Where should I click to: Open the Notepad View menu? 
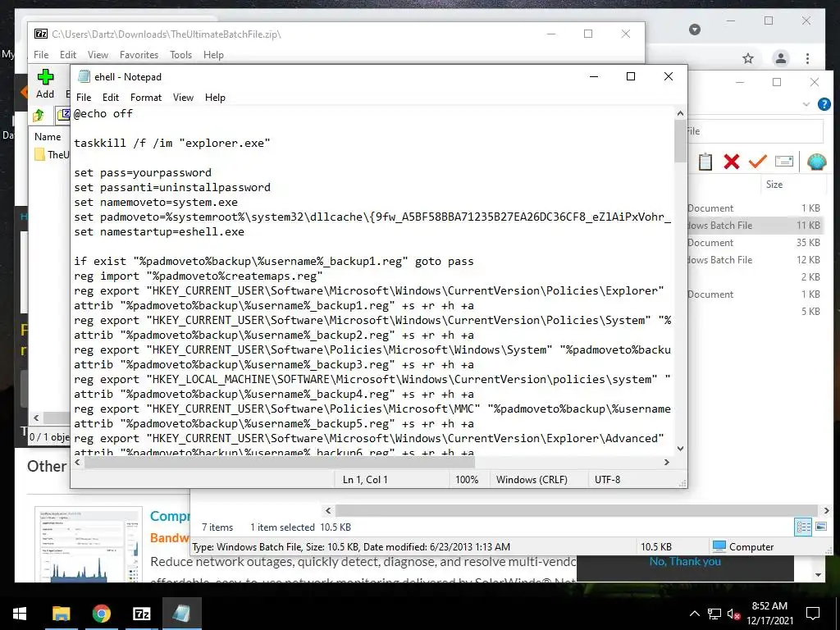(183, 98)
